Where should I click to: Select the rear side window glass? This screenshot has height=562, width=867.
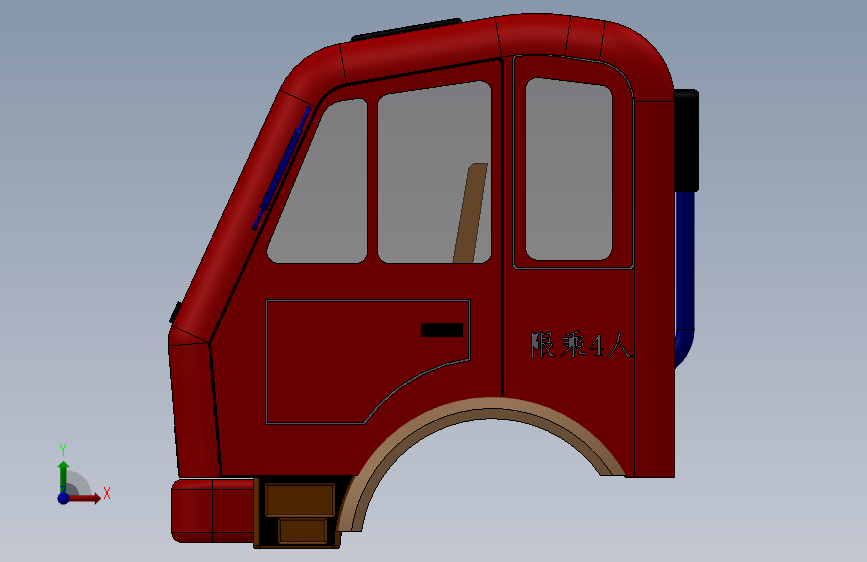point(569,169)
